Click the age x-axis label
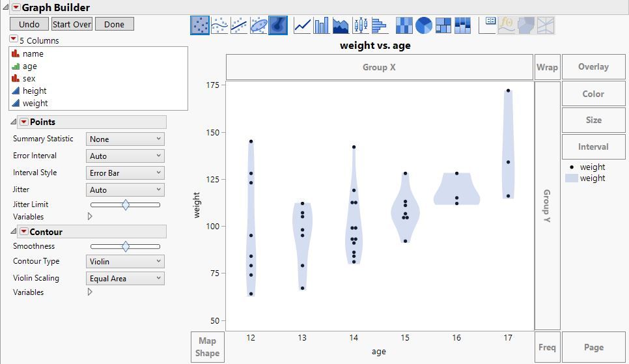Image resolution: width=629 pixels, height=364 pixels. tap(379, 352)
